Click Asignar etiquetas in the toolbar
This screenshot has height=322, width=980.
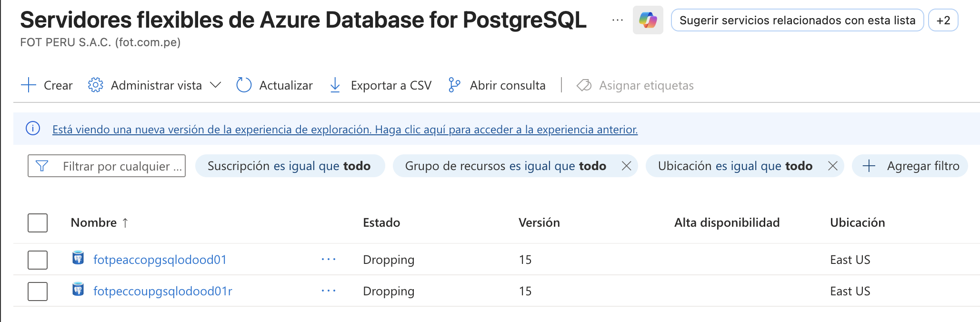tap(635, 85)
